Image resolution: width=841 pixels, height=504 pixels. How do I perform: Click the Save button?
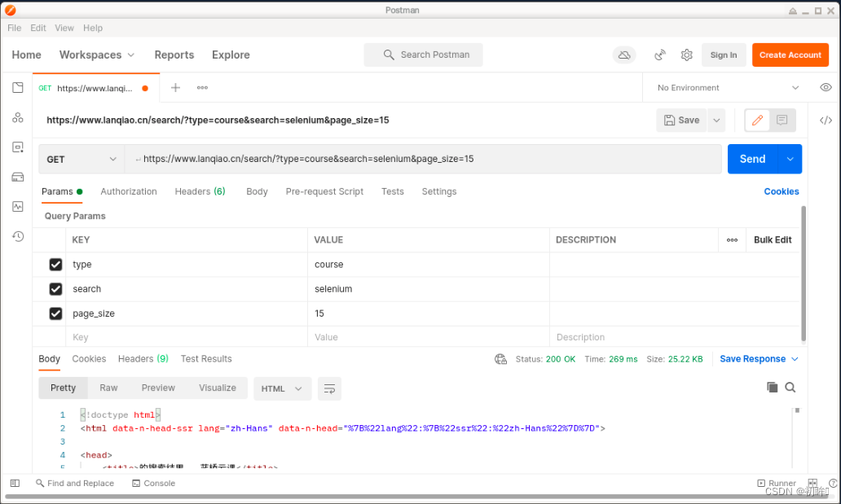pyautogui.click(x=682, y=121)
